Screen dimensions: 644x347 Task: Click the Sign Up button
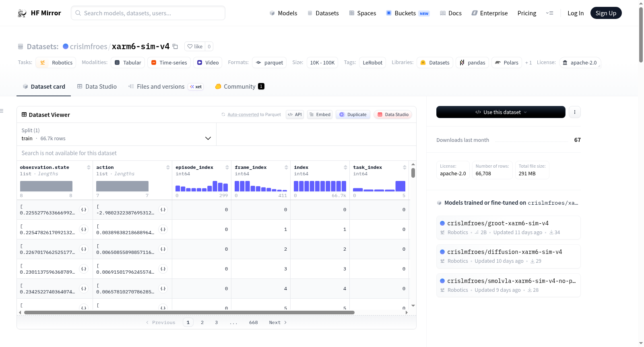(x=606, y=13)
